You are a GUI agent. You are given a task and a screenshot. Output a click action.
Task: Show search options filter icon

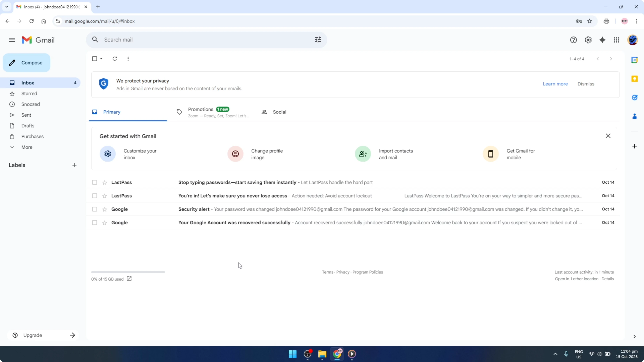click(318, 40)
